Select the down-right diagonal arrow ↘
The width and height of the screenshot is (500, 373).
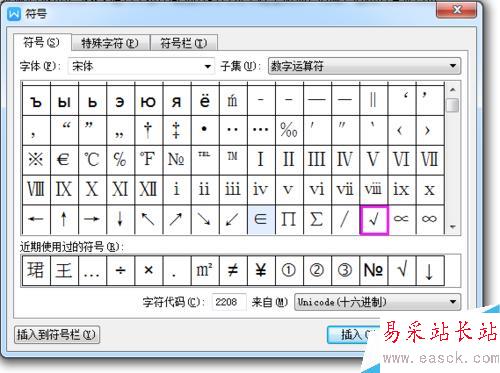click(x=205, y=220)
